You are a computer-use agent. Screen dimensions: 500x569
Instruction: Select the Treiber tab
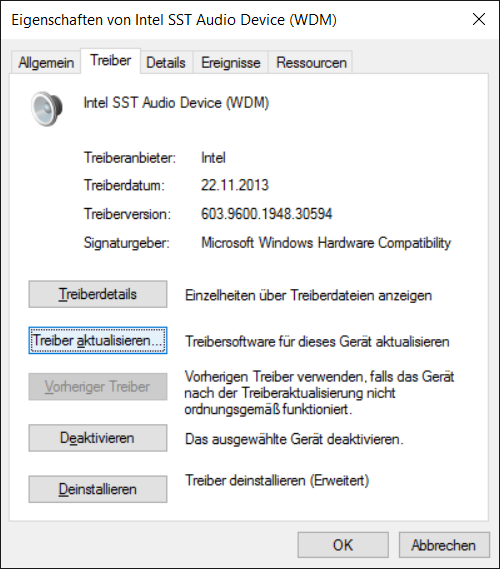coord(111,61)
